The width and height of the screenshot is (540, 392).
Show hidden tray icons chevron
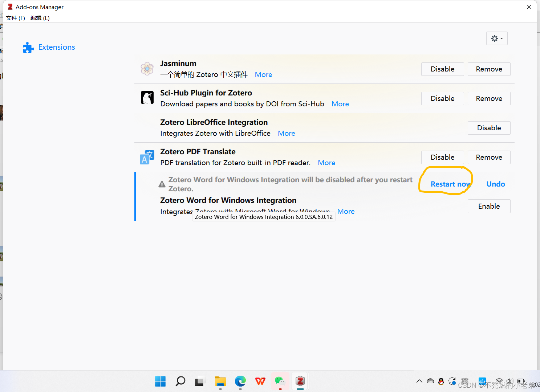[x=419, y=381]
